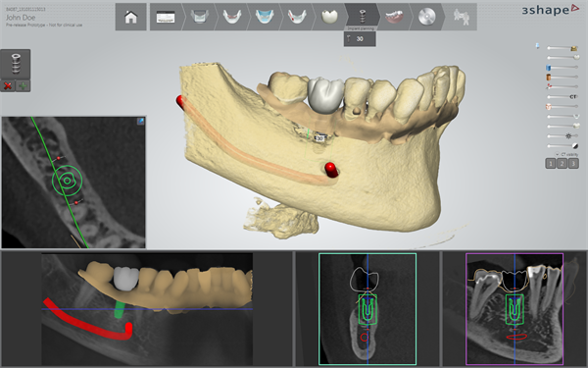This screenshot has width=588, height=368.
Task: Go to the Home screen
Action: 130,17
